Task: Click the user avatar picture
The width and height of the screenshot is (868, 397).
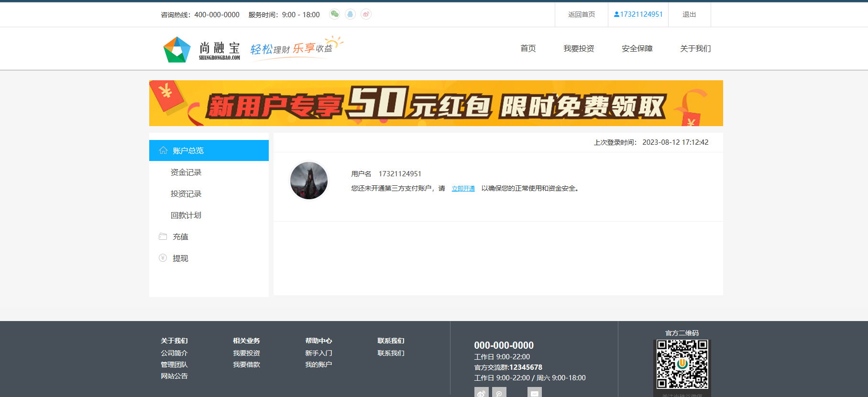Action: click(x=309, y=181)
